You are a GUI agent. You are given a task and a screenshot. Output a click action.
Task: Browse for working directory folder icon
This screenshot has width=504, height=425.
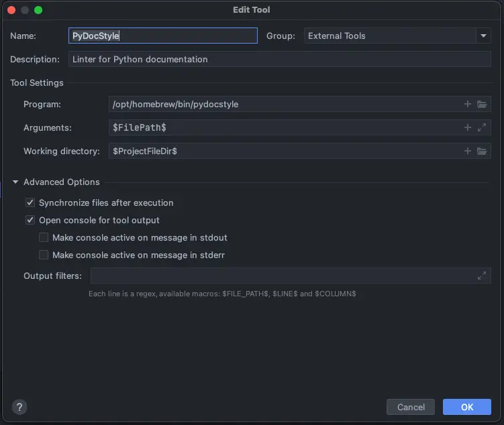pos(482,151)
